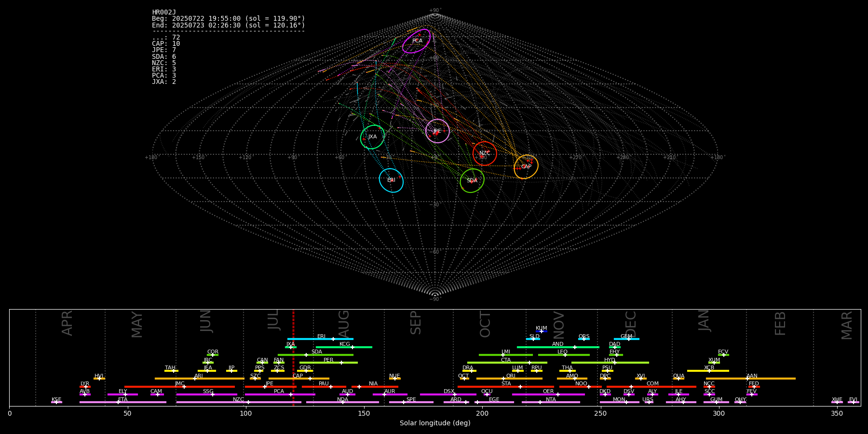Click the red dashed current-date line in timeline
868x434 pixels.
coord(293,357)
